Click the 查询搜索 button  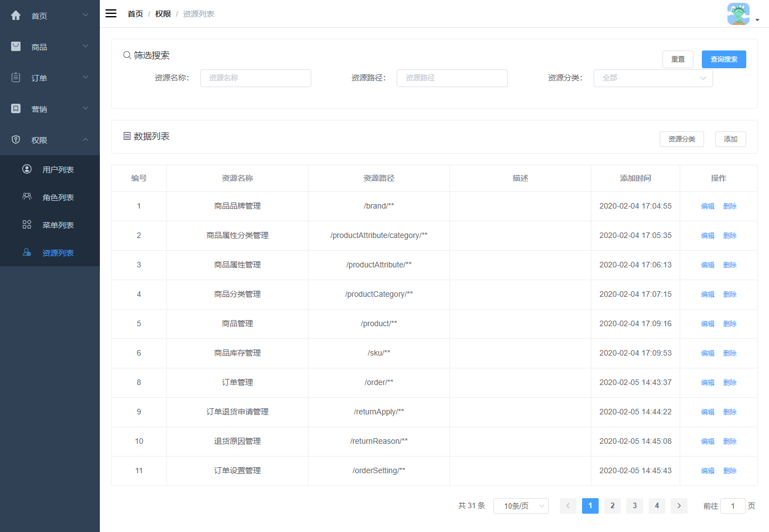(724, 59)
